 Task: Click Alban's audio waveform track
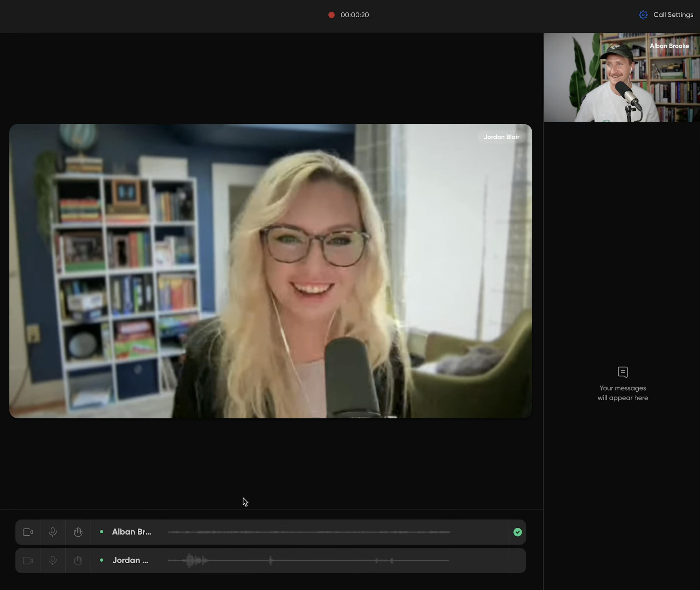(309, 532)
